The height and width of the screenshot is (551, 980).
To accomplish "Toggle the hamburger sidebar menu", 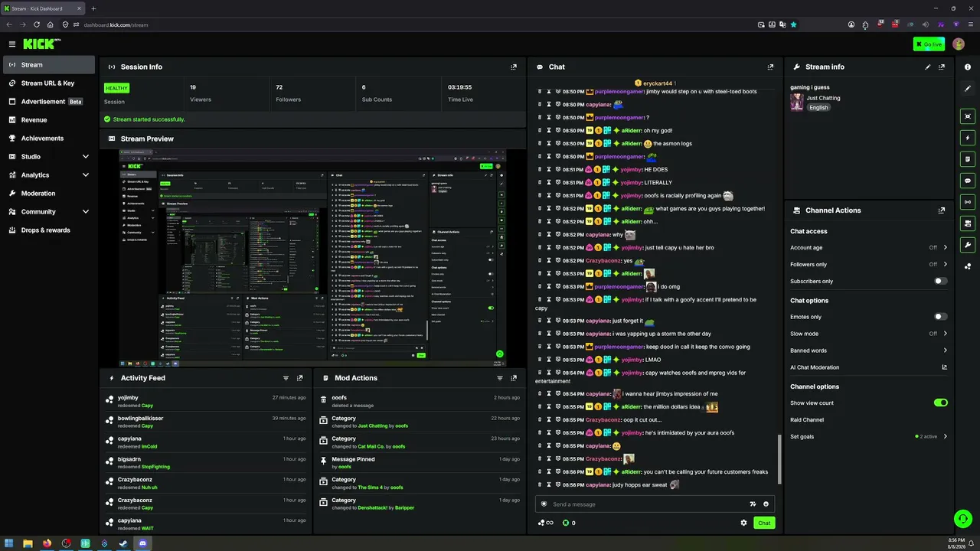I will tap(12, 44).
